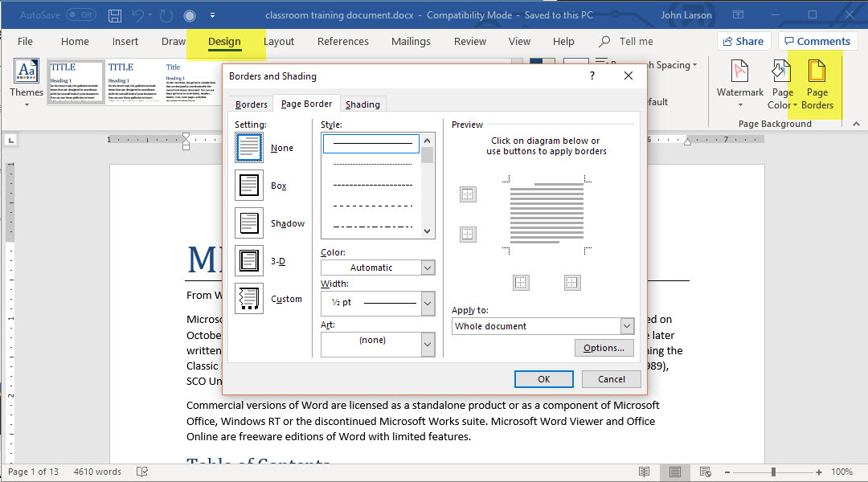The height and width of the screenshot is (482, 868).
Task: Select the Box border setting icon
Action: [x=249, y=186]
